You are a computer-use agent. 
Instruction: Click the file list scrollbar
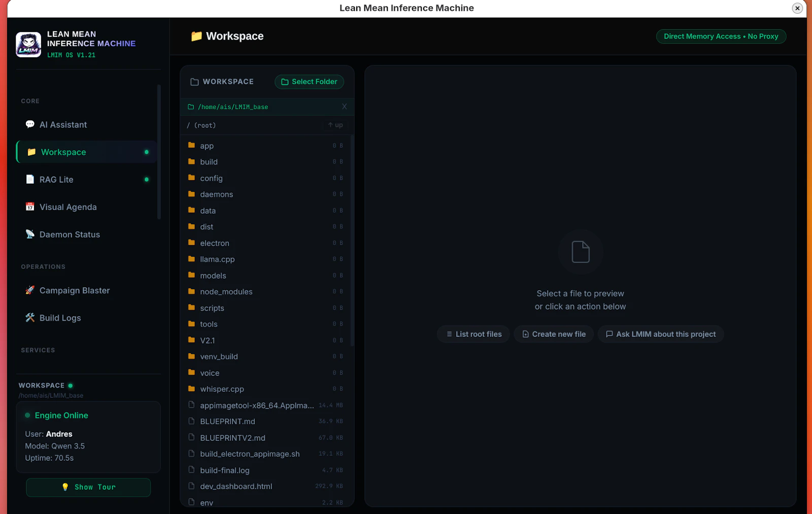pos(352,241)
